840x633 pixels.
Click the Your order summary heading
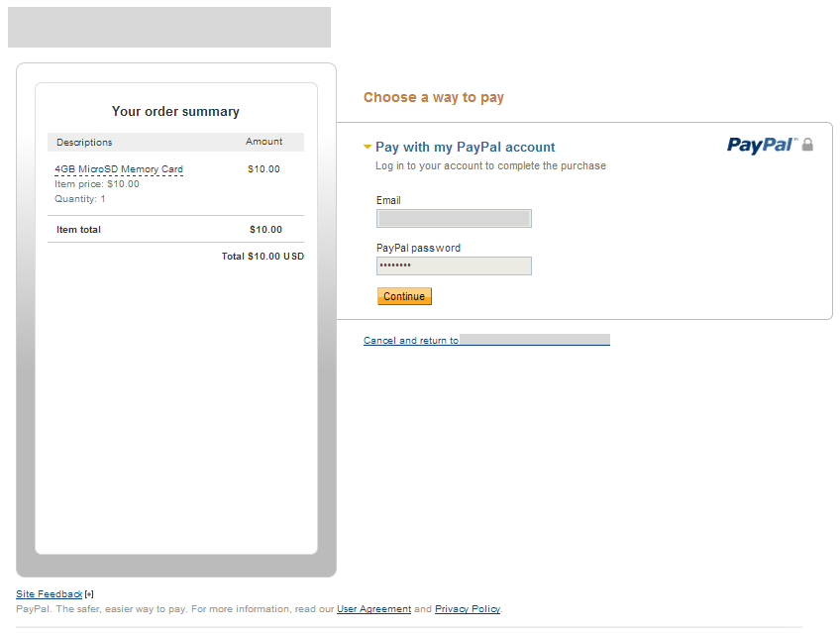tap(175, 111)
